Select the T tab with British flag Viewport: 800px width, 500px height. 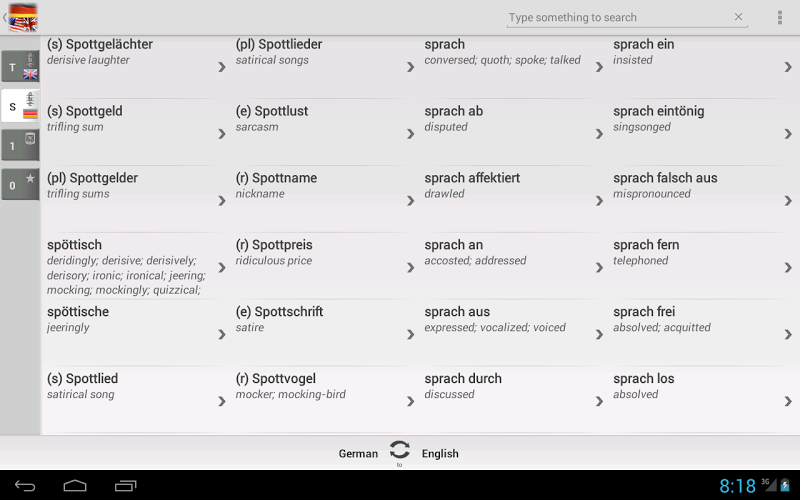20,67
